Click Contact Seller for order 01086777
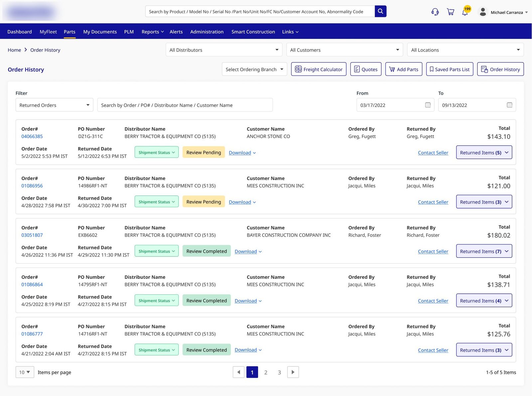This screenshot has height=396, width=532. coord(433,350)
